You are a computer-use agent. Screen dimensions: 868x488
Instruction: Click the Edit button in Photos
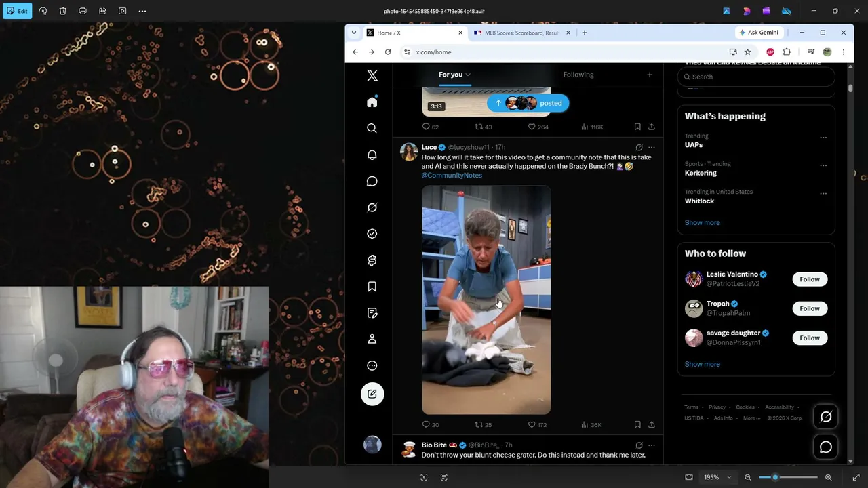tap(17, 11)
